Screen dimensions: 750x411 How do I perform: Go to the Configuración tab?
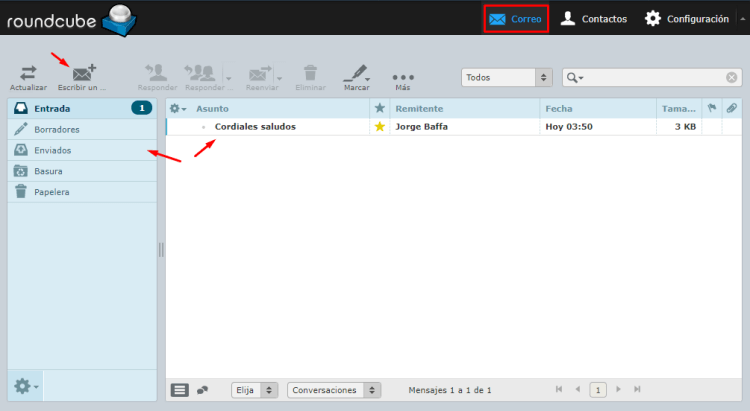tap(686, 19)
